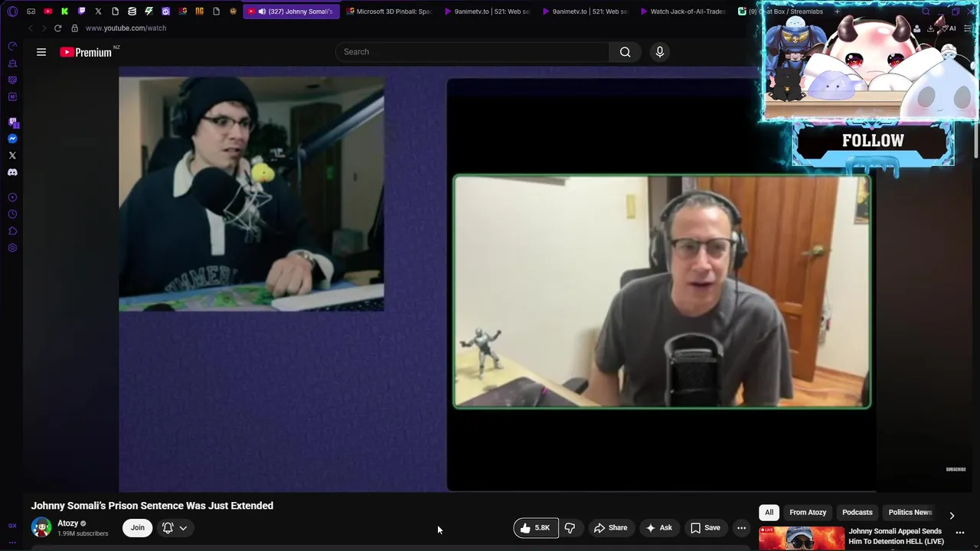Open the GX icon at sidebar bottom

click(x=12, y=526)
